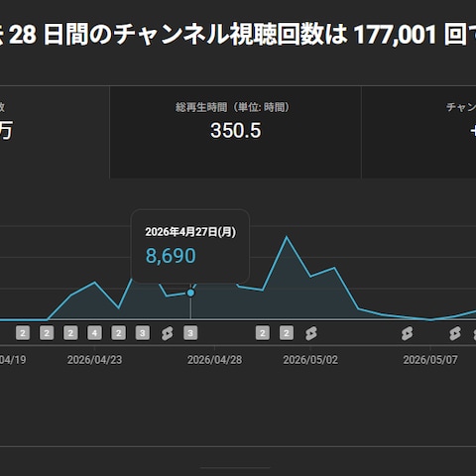
Task: Open the video marker labeled 4
Action: (94, 333)
